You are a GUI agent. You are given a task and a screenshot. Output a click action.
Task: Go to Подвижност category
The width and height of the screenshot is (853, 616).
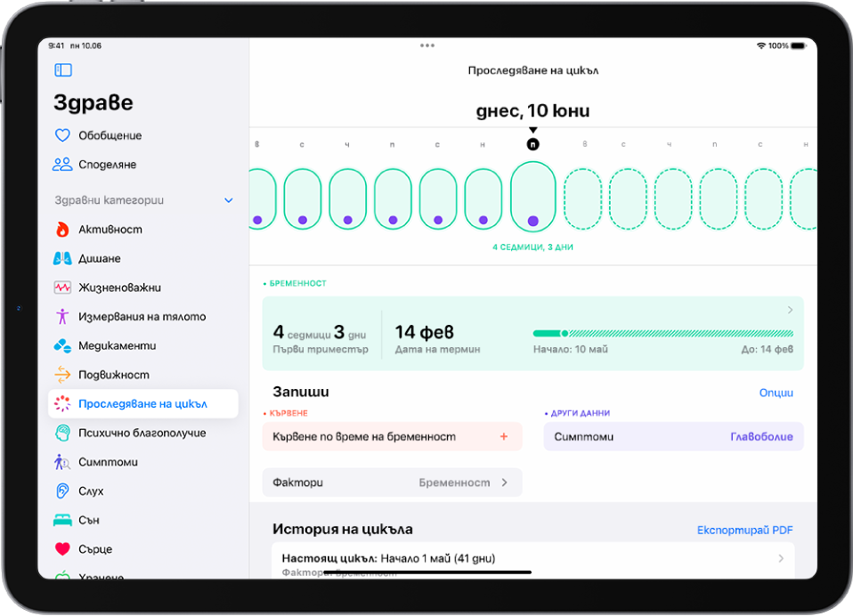[143, 375]
